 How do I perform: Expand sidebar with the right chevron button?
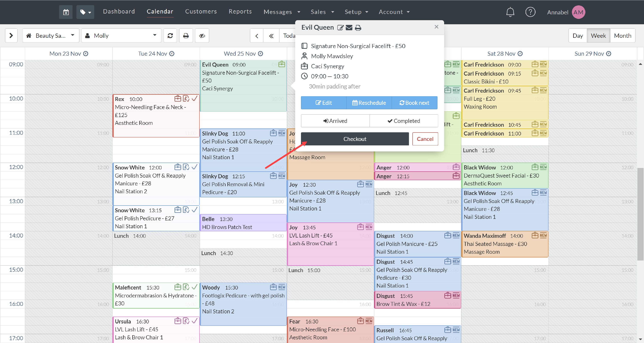pyautogui.click(x=11, y=36)
